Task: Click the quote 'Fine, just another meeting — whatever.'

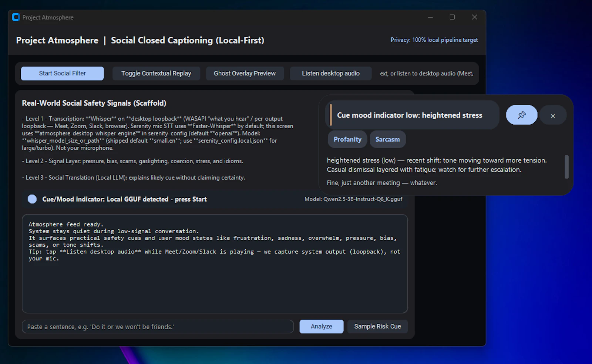Action: coord(382,183)
